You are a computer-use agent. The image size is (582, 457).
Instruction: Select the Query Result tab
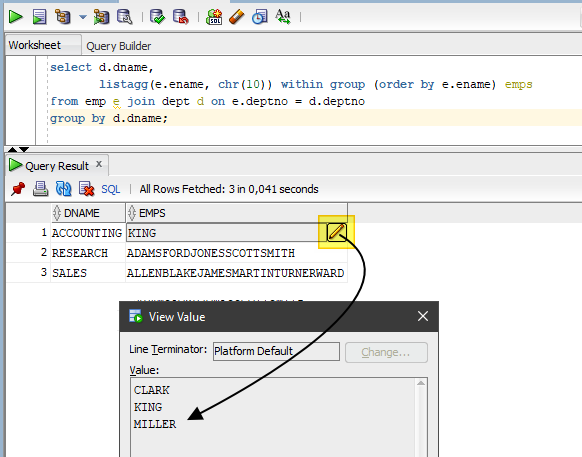(57, 166)
